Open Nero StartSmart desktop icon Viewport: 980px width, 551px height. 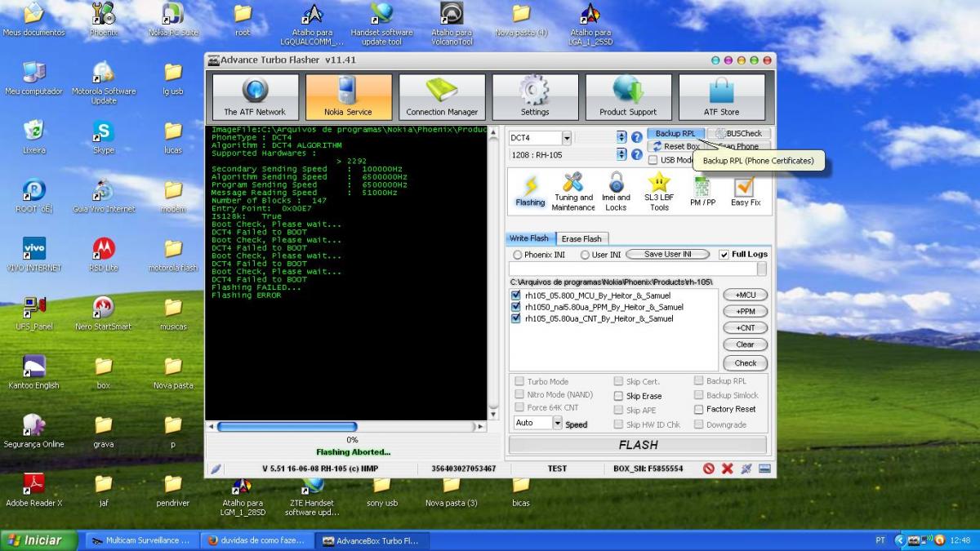click(x=104, y=312)
